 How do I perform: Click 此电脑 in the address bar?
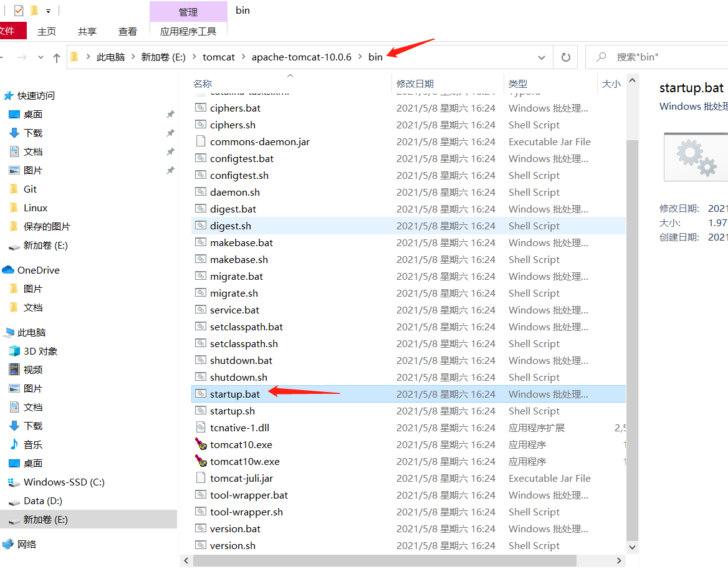point(110,57)
